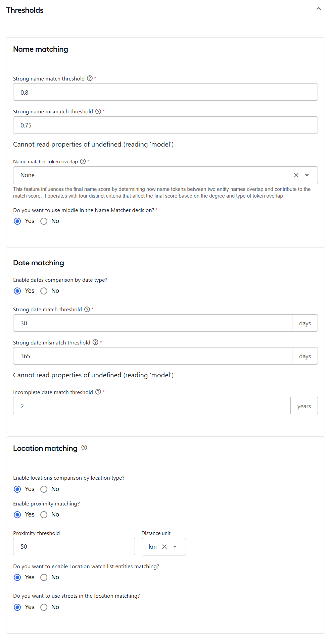
Task: Select No for middle name in Name Matcher
Action: 44,221
